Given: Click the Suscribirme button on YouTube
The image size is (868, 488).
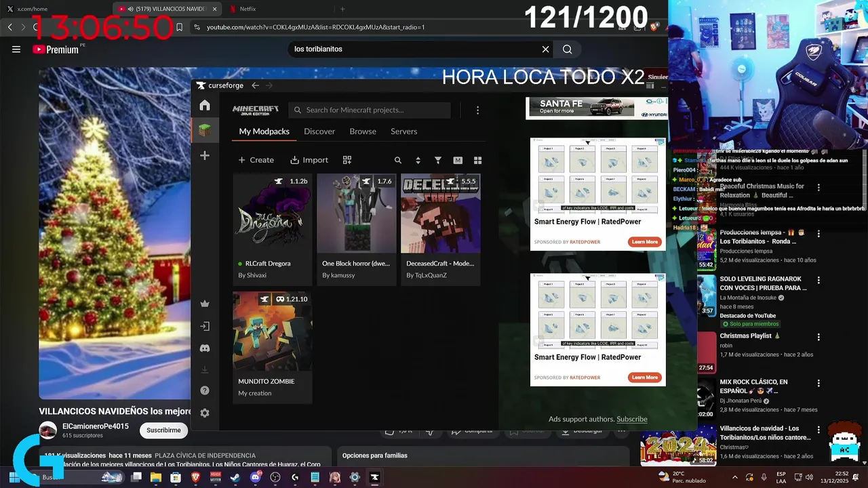Looking at the screenshot, I should [164, 430].
